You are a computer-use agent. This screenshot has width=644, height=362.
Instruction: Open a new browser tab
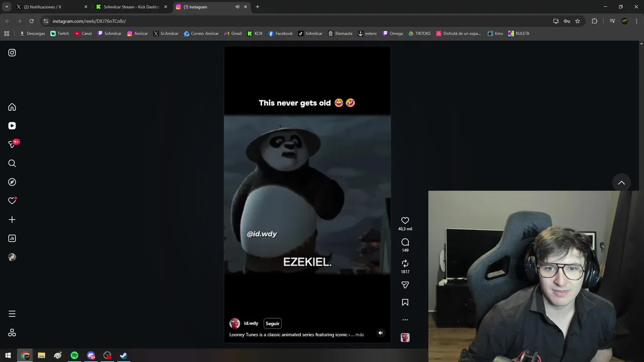pyautogui.click(x=258, y=7)
